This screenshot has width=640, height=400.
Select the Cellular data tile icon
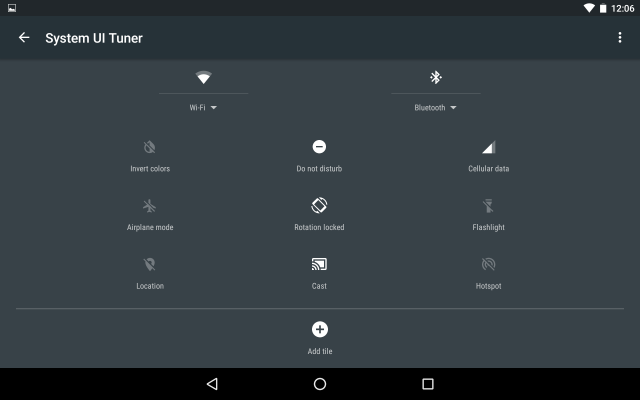coord(489,147)
